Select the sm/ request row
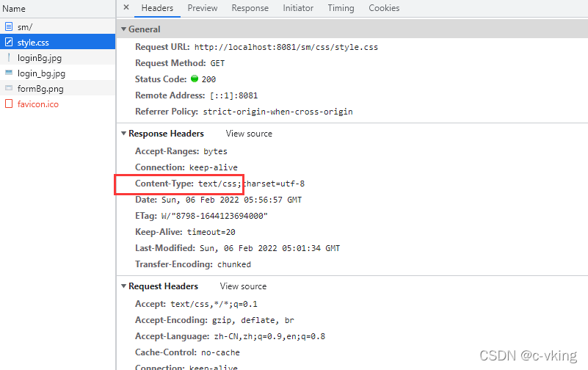The height and width of the screenshot is (370, 588). (58, 26)
